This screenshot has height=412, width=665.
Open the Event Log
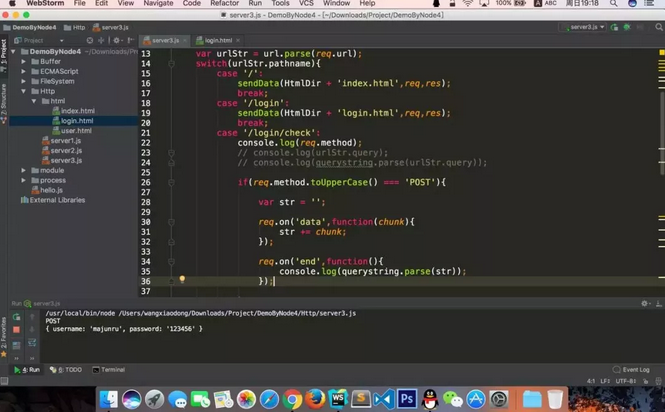631,370
